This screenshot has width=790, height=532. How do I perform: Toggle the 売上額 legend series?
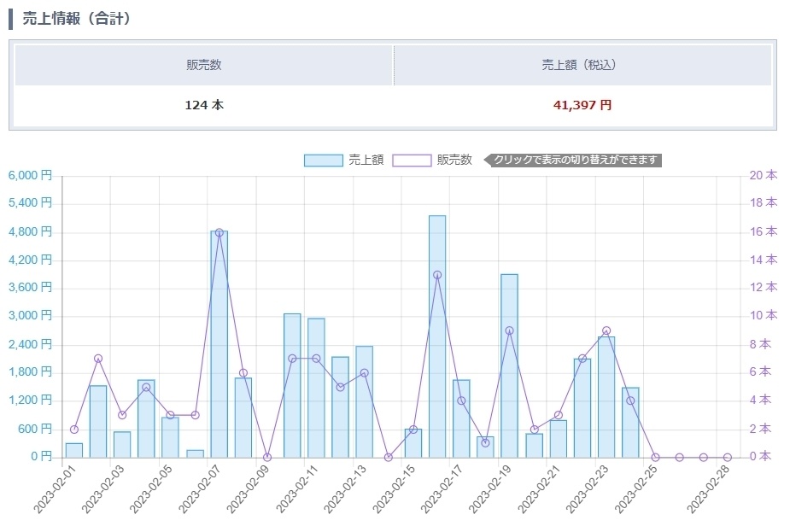tap(343, 161)
